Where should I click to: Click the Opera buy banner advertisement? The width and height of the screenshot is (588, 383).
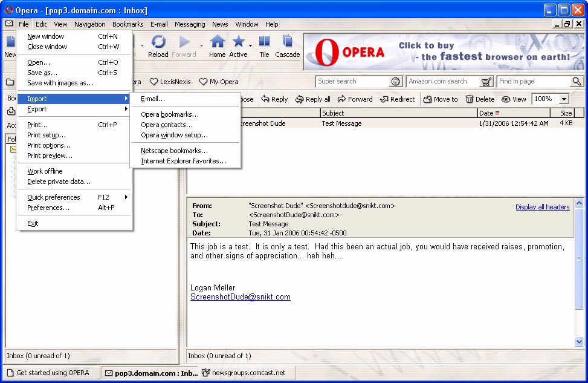(444, 52)
